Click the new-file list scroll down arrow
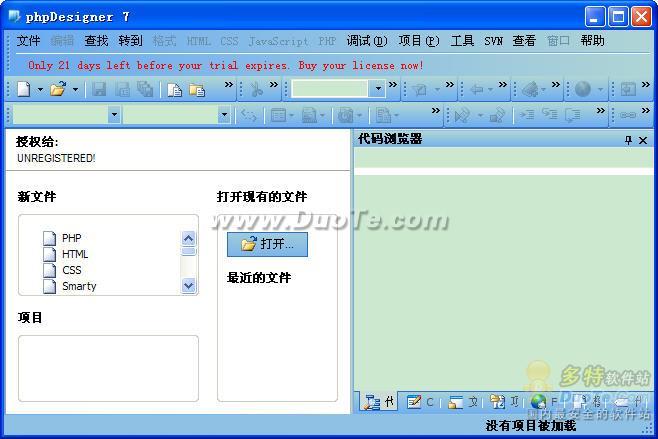658x439 pixels. coord(188,286)
